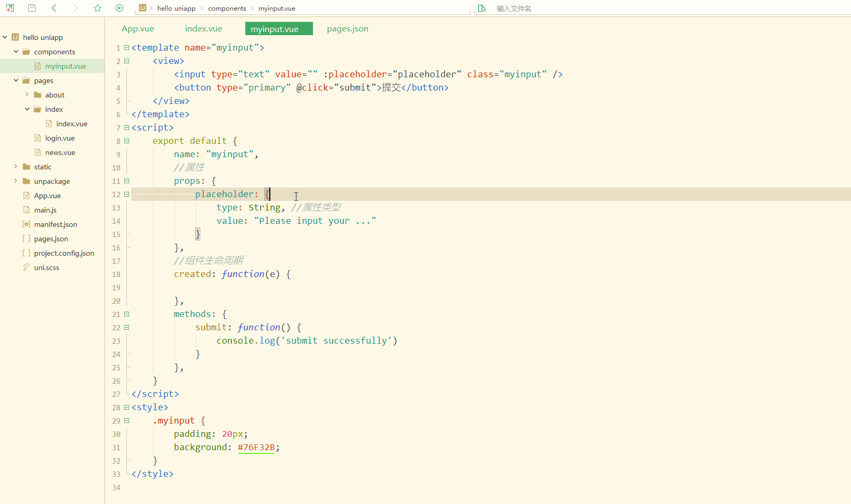Click the components folder icon
This screenshot has width=851, height=504.
tap(26, 52)
